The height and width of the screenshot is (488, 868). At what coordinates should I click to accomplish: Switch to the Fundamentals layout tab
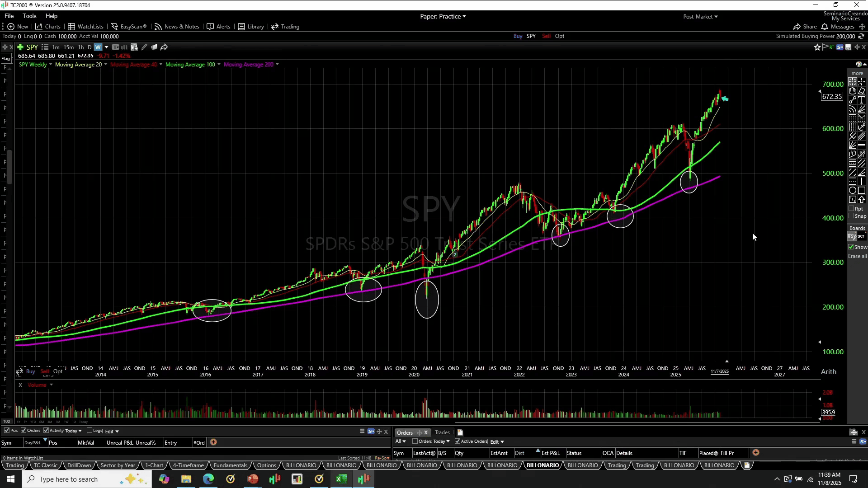click(231, 465)
